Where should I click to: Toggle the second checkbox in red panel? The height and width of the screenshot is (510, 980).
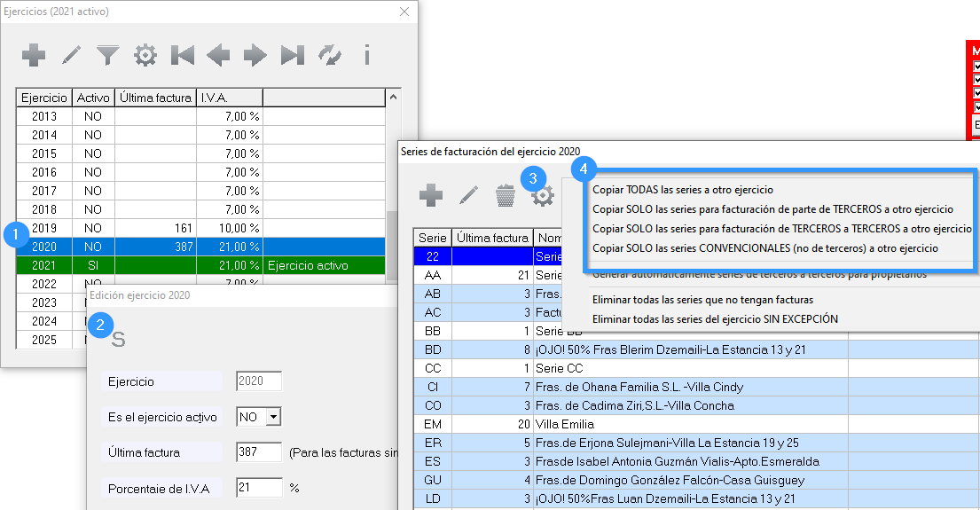point(977,79)
